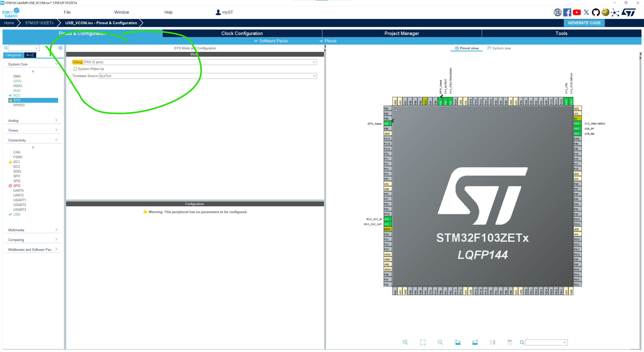Viewport: 644px width, 352px height.
Task: Select USB in the Connectivity list
Action: (16, 214)
